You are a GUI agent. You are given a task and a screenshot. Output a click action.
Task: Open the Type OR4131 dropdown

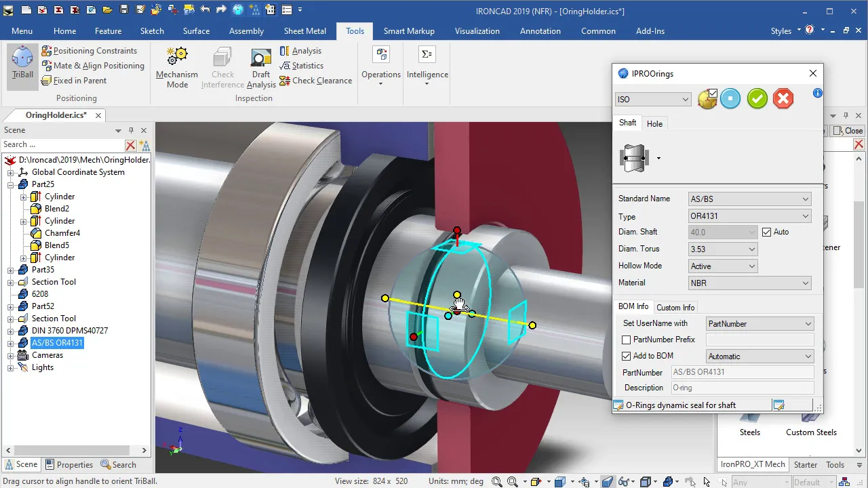point(749,216)
